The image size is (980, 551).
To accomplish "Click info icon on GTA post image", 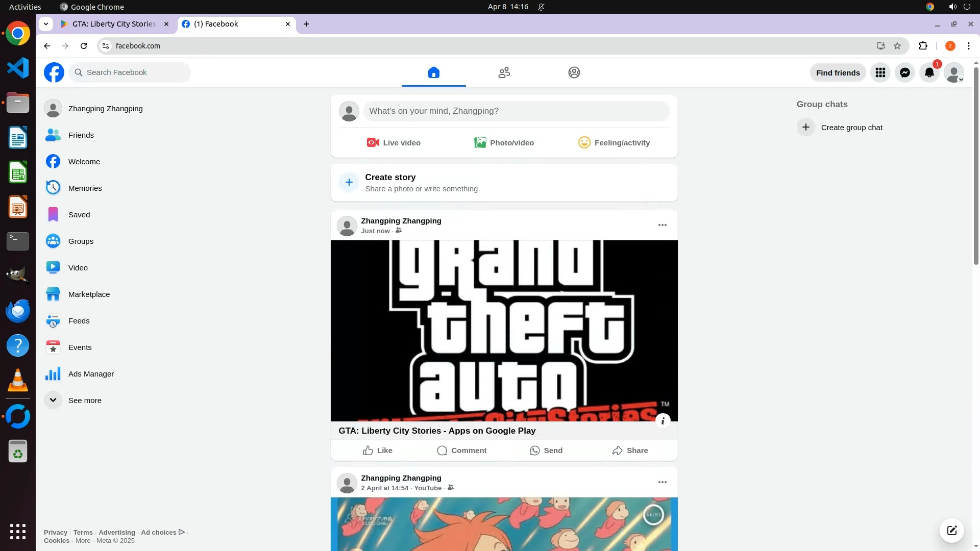I will [663, 421].
